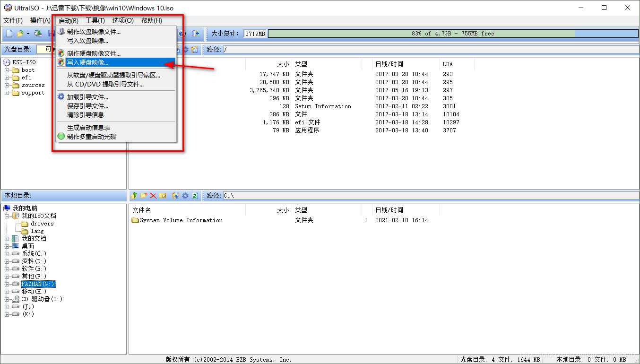Screen dimensions: 640x364
Task: Click the green disc icon beside 制作多重启动光碟
Action: tap(61, 137)
